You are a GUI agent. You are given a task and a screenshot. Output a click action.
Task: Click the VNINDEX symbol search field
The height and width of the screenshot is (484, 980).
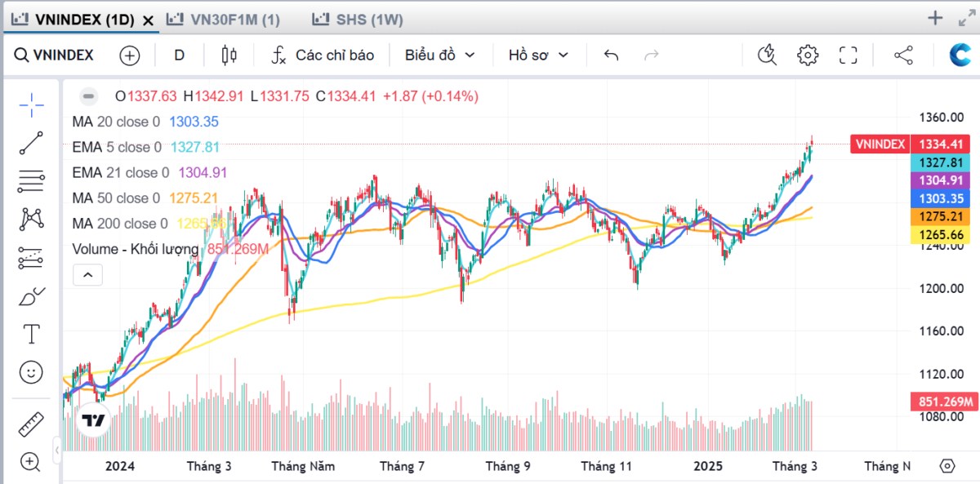(x=56, y=56)
